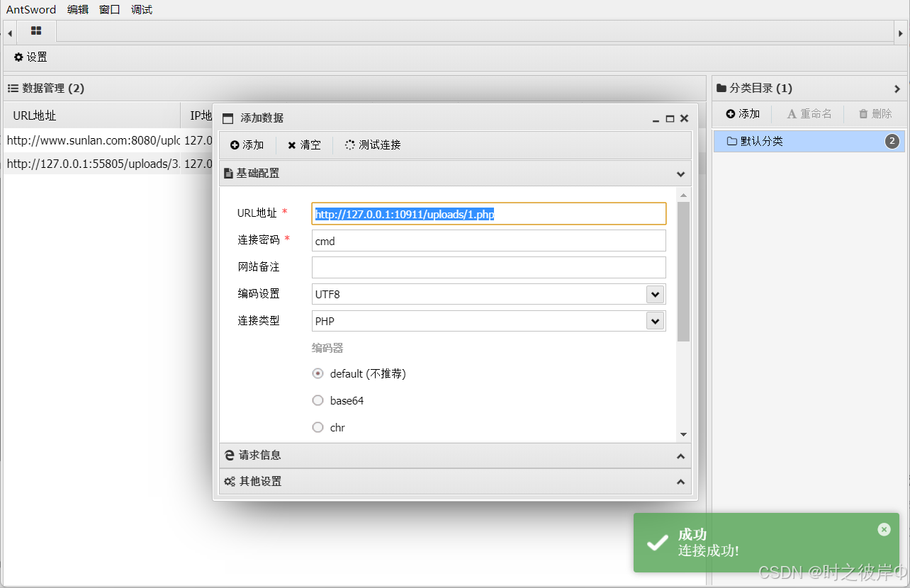Click the 连接成功! message text
The image size is (910, 588).
tap(708, 551)
